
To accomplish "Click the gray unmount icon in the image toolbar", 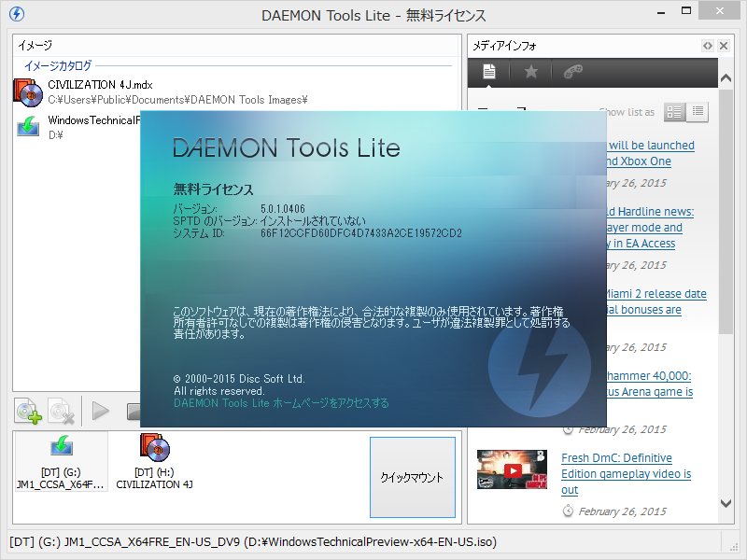I will [134, 411].
